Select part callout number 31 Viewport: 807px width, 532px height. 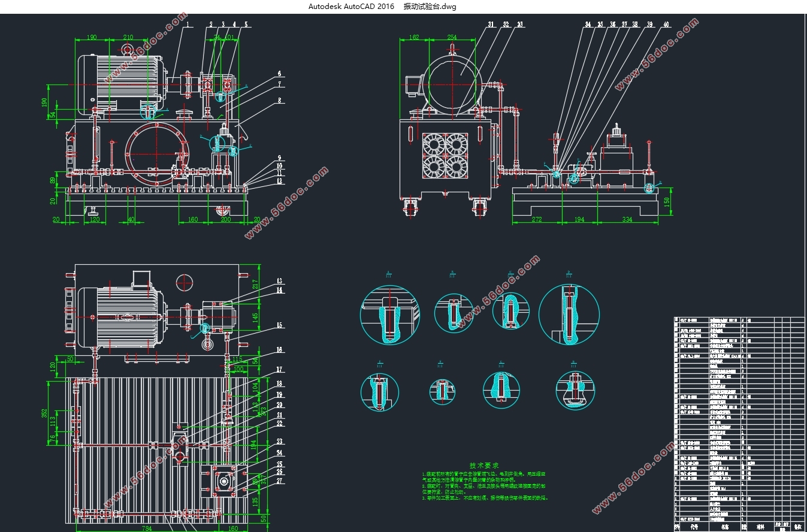pos(491,25)
